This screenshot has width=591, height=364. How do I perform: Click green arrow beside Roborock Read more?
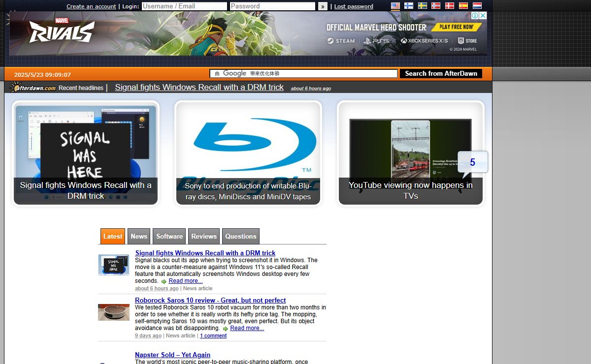(x=225, y=329)
